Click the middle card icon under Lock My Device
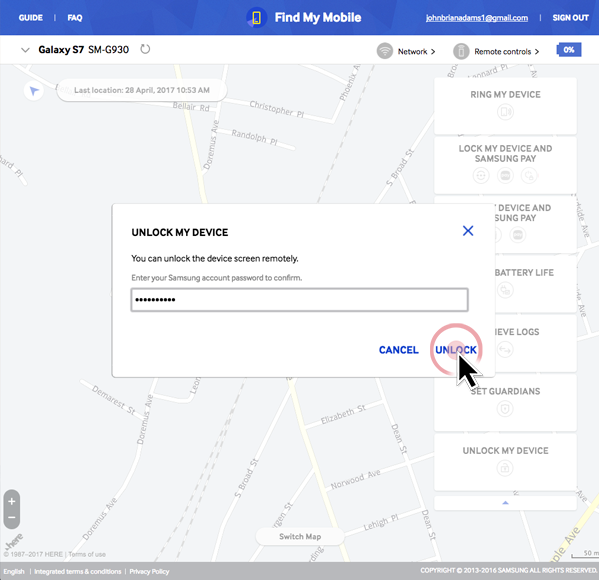This screenshot has height=580, width=599. click(505, 176)
